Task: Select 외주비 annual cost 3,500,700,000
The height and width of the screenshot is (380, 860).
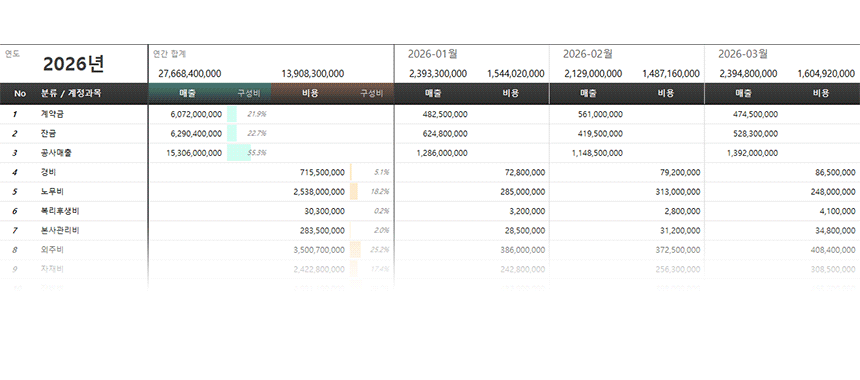Action: [319, 249]
